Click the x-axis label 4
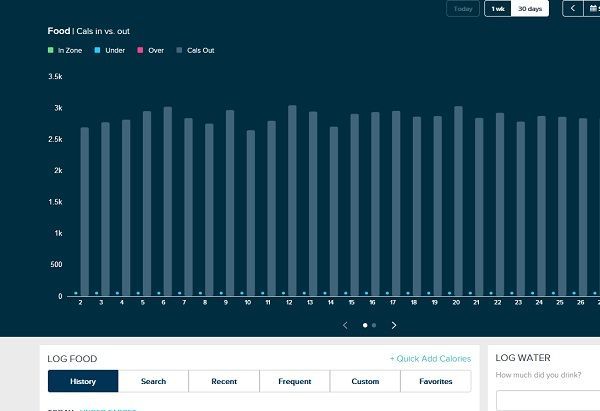The height and width of the screenshot is (411, 600). (x=122, y=302)
